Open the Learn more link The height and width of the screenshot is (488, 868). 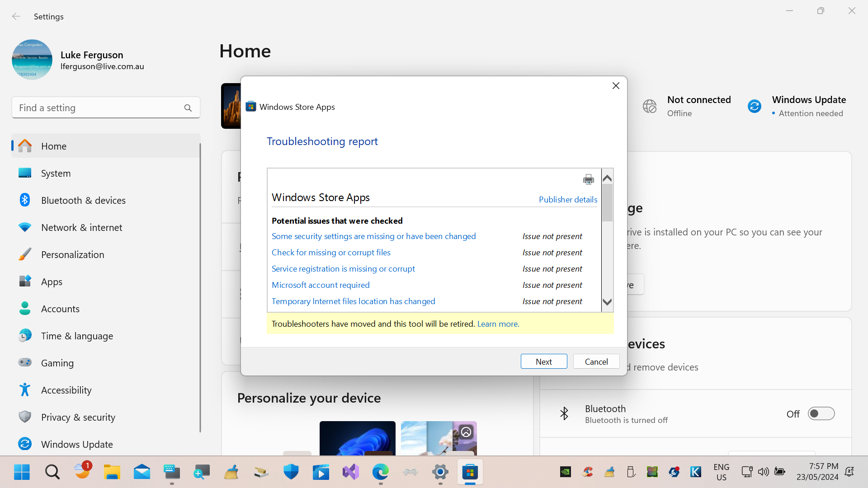point(498,324)
